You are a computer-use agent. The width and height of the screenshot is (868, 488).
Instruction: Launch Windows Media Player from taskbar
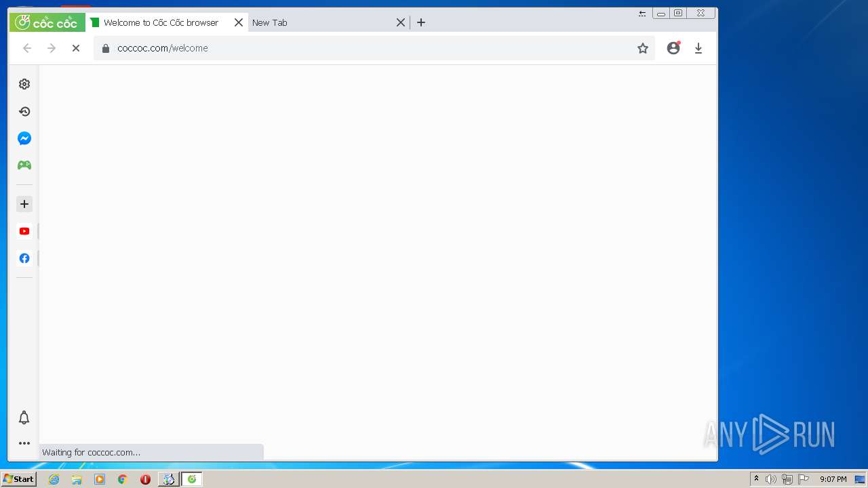tap(100, 479)
